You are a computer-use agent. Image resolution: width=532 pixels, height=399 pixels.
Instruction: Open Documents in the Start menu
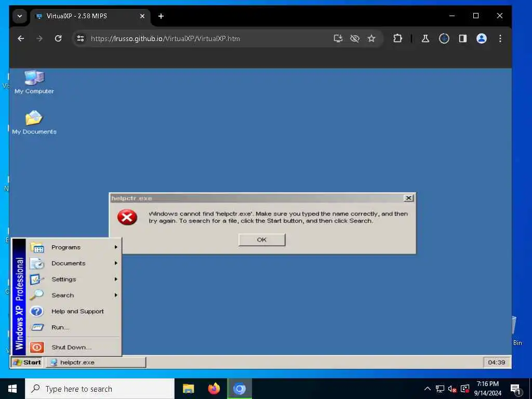pos(74,263)
